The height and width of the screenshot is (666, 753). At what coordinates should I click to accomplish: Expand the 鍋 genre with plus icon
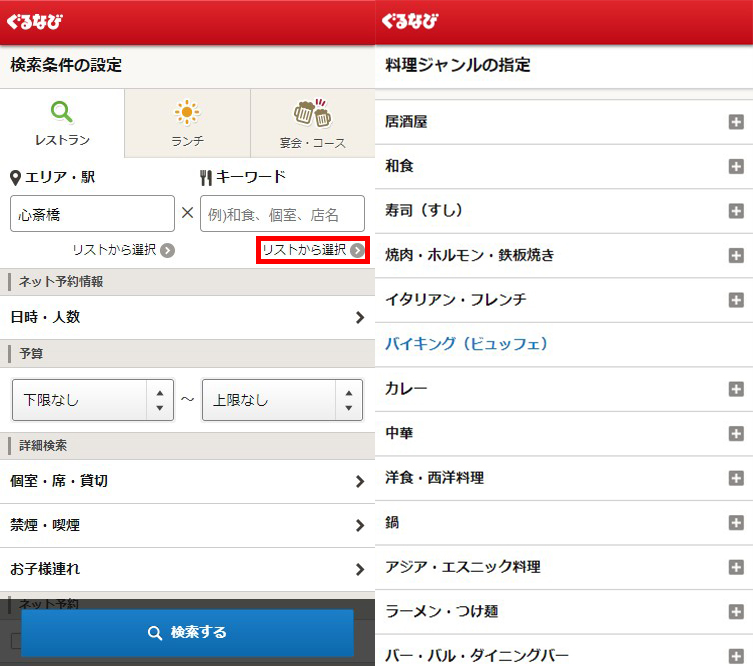click(x=736, y=522)
